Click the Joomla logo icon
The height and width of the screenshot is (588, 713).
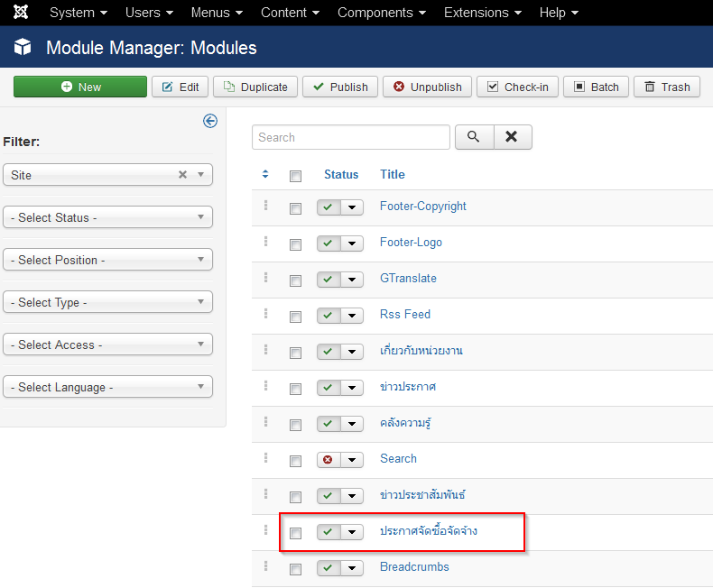(x=21, y=12)
